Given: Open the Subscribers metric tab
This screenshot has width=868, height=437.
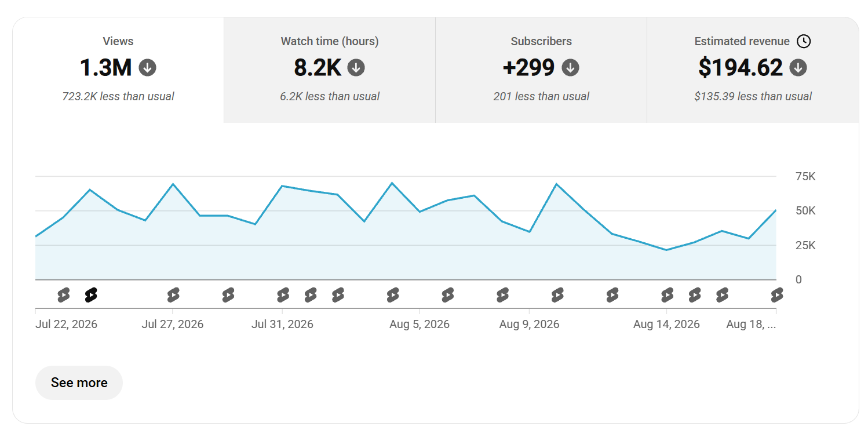Looking at the screenshot, I should click(541, 70).
